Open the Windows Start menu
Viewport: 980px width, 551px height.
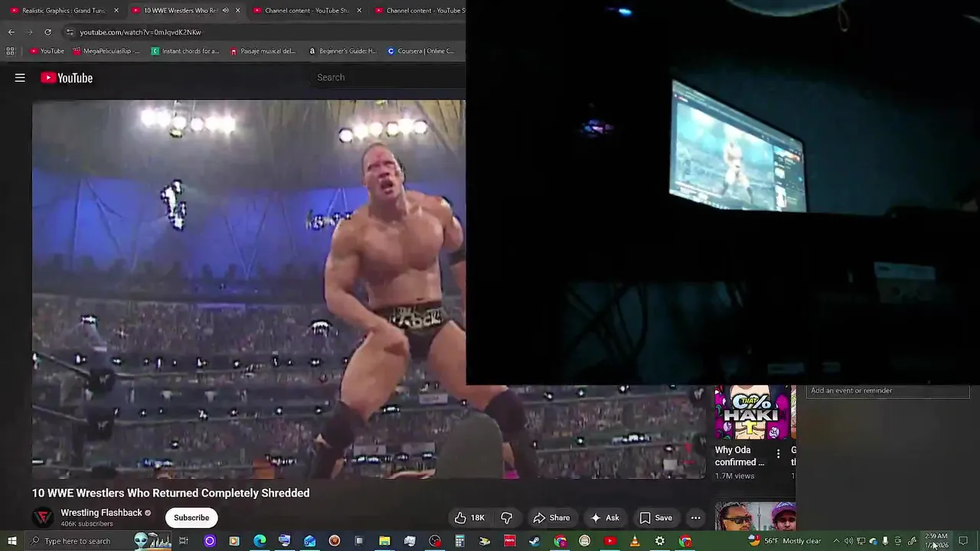point(11,541)
